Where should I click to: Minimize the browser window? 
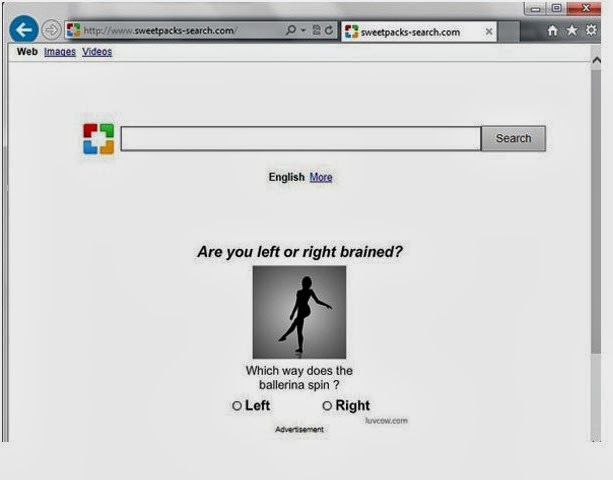coord(536,9)
